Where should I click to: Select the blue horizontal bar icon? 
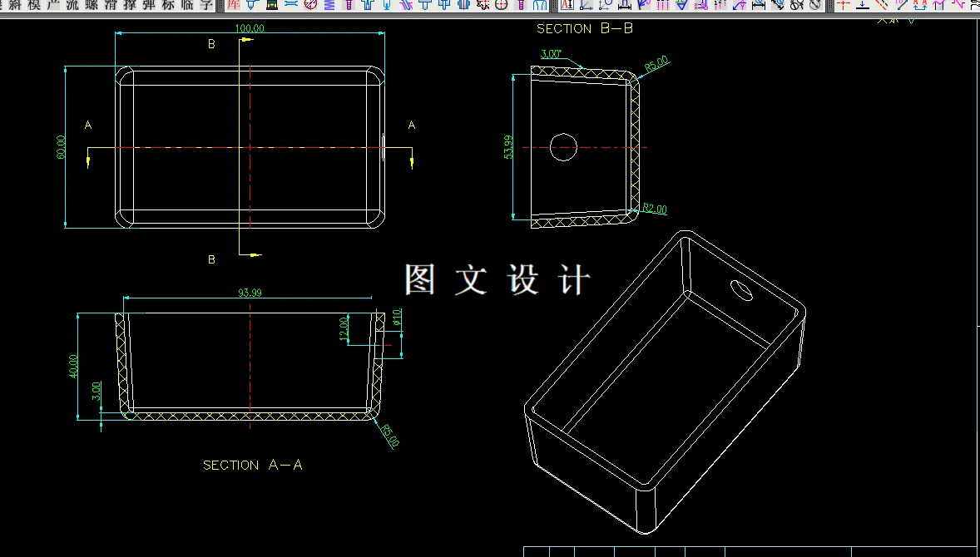(x=290, y=4)
